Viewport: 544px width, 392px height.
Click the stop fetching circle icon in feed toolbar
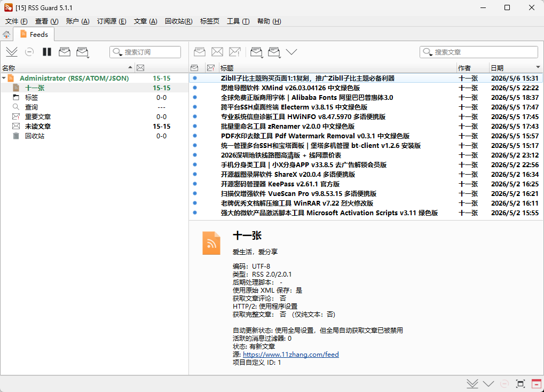coord(29,52)
